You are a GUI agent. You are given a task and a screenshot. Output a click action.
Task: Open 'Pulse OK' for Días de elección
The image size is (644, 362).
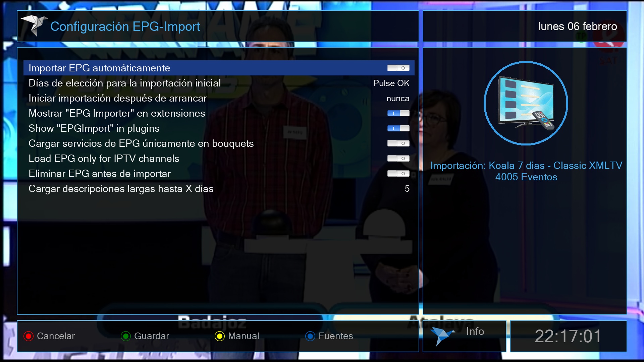(391, 83)
